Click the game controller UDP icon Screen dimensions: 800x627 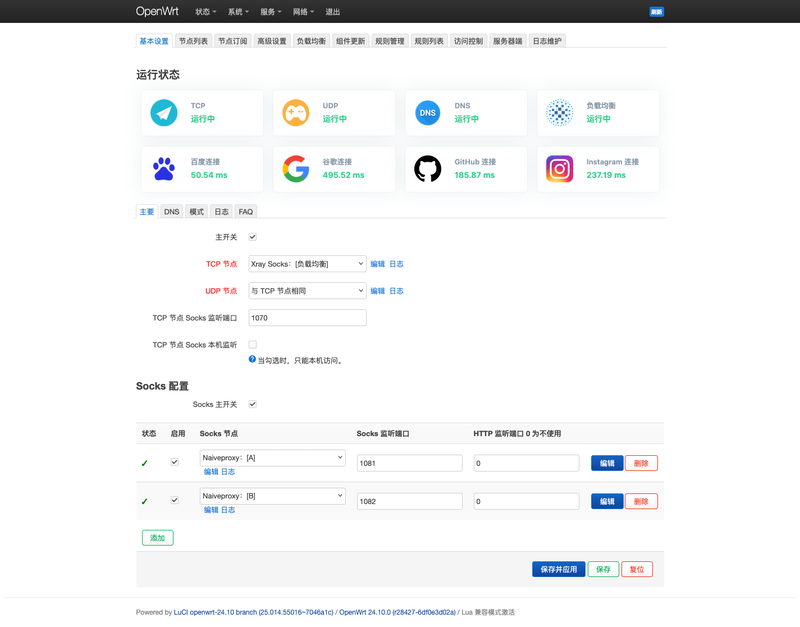tap(296, 113)
